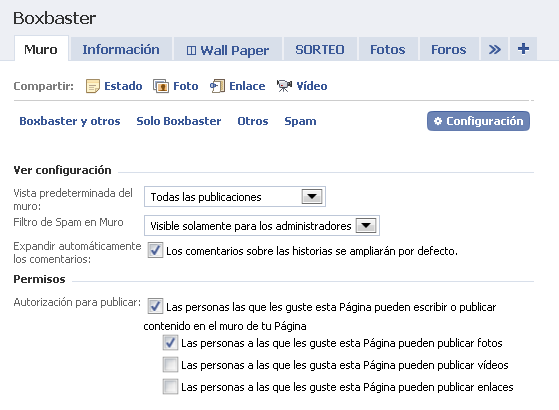The image size is (559, 410).
Task: Click the 'Permisos' section heading
Action: pos(39,279)
